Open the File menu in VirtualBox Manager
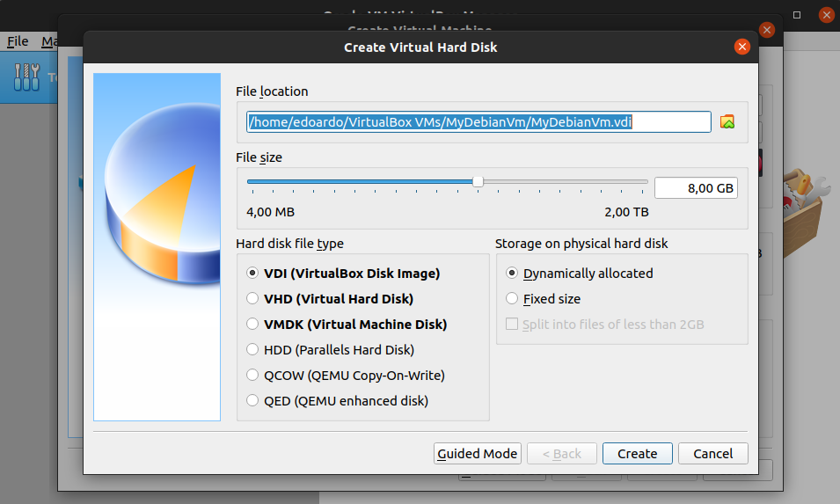 (18, 41)
